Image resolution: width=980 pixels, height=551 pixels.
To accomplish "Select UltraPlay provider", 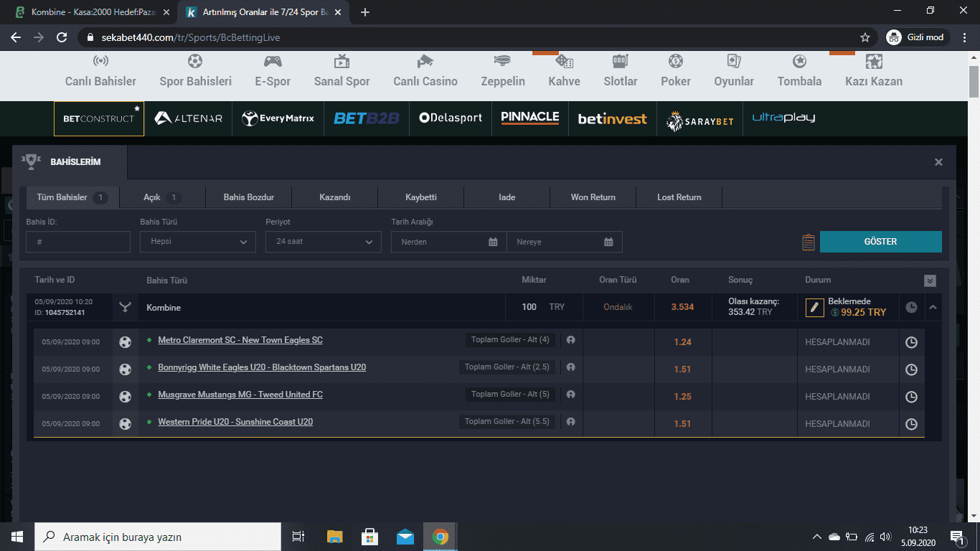I will 783,118.
